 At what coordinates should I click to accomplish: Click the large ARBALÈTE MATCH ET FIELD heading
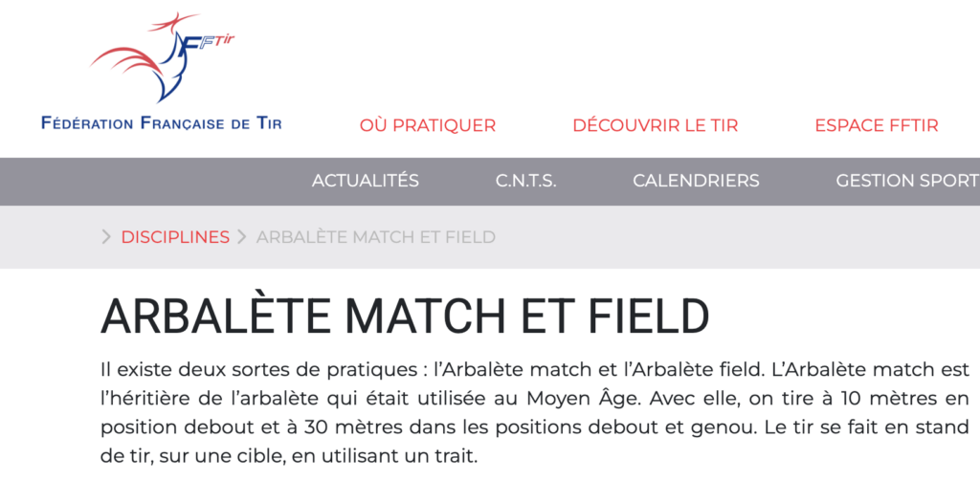coord(405,317)
